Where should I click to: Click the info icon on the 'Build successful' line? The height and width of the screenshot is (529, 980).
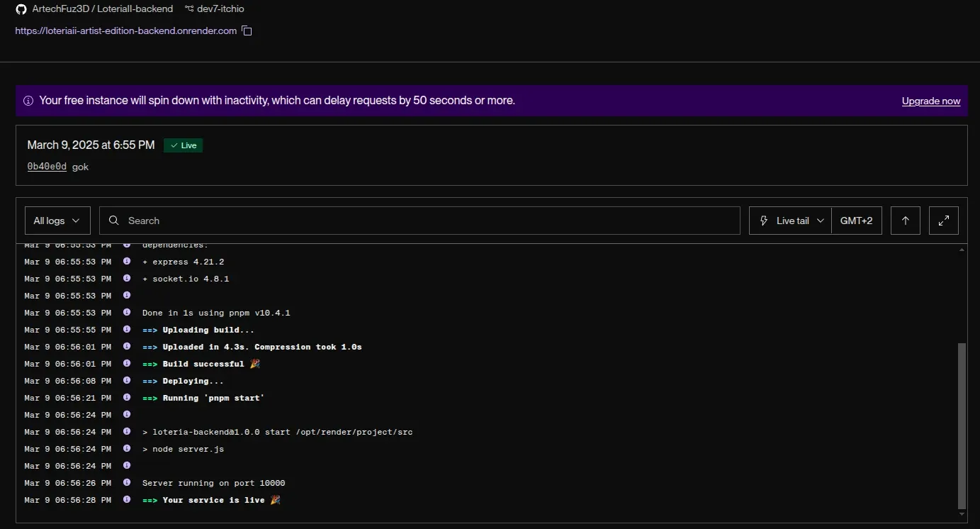(127, 364)
